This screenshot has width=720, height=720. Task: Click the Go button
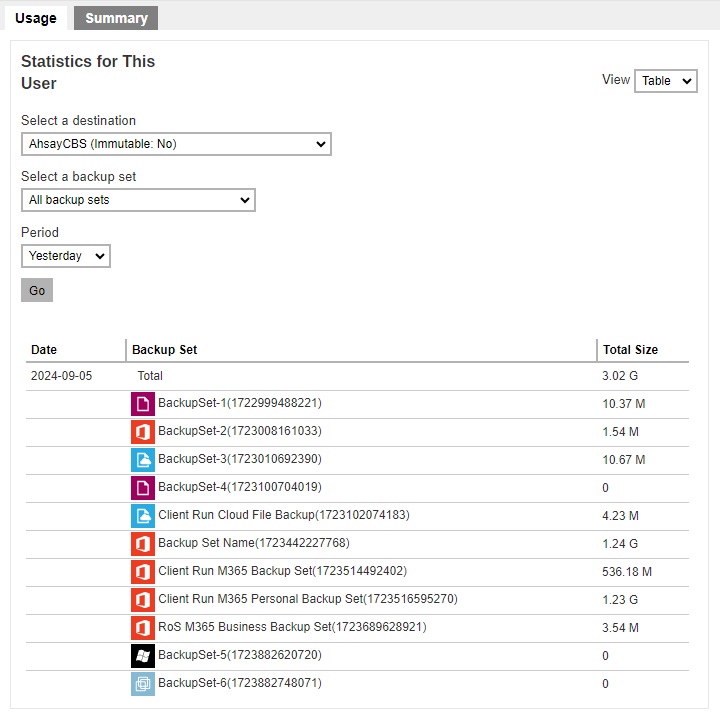[x=37, y=290]
